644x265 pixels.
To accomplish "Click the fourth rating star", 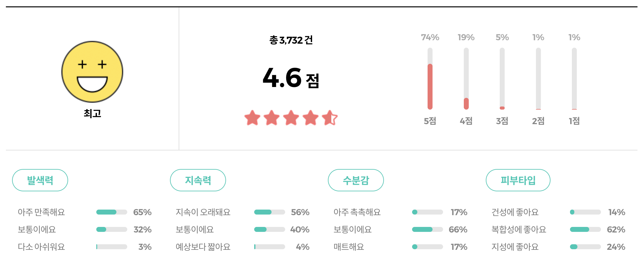I will click(x=310, y=118).
